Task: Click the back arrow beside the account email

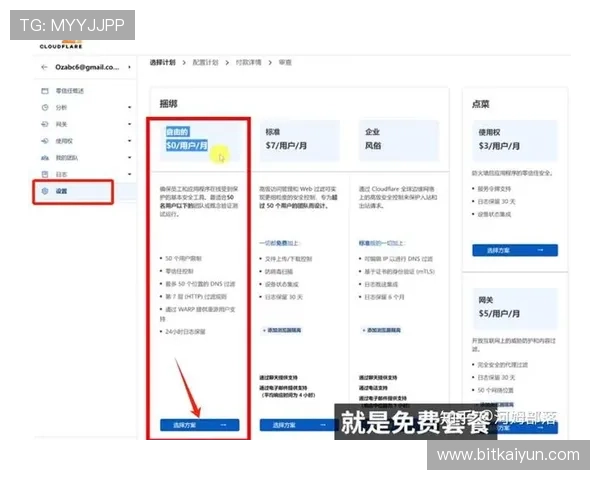Action: tap(44, 67)
